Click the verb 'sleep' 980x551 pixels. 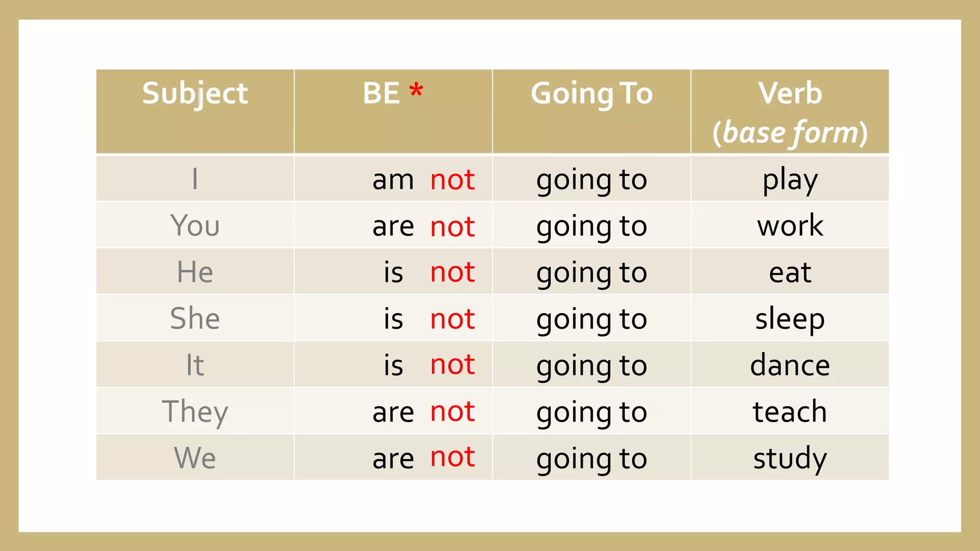pyautogui.click(x=790, y=320)
